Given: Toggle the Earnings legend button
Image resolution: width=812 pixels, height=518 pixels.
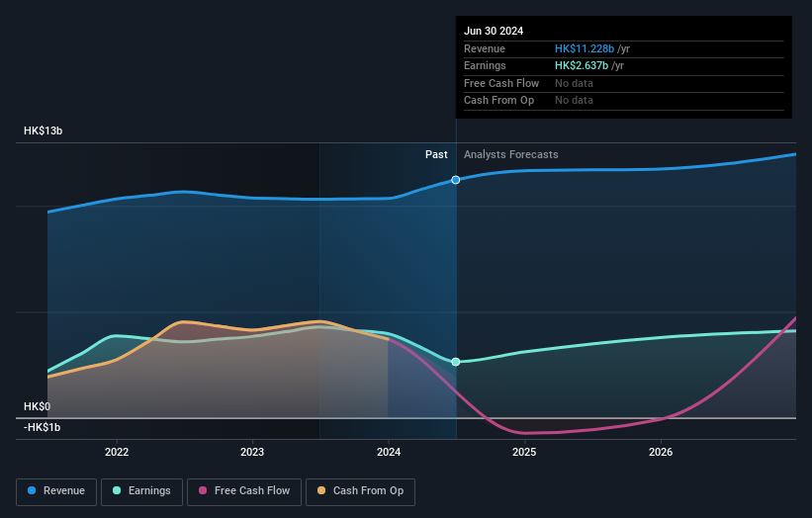Looking at the screenshot, I should pyautogui.click(x=141, y=491).
